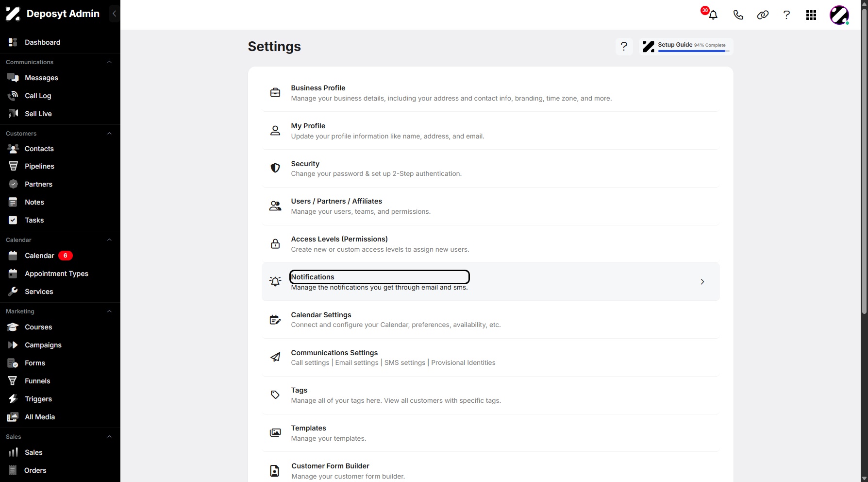Open the apps grid icon
This screenshot has height=482, width=868.
[811, 15]
